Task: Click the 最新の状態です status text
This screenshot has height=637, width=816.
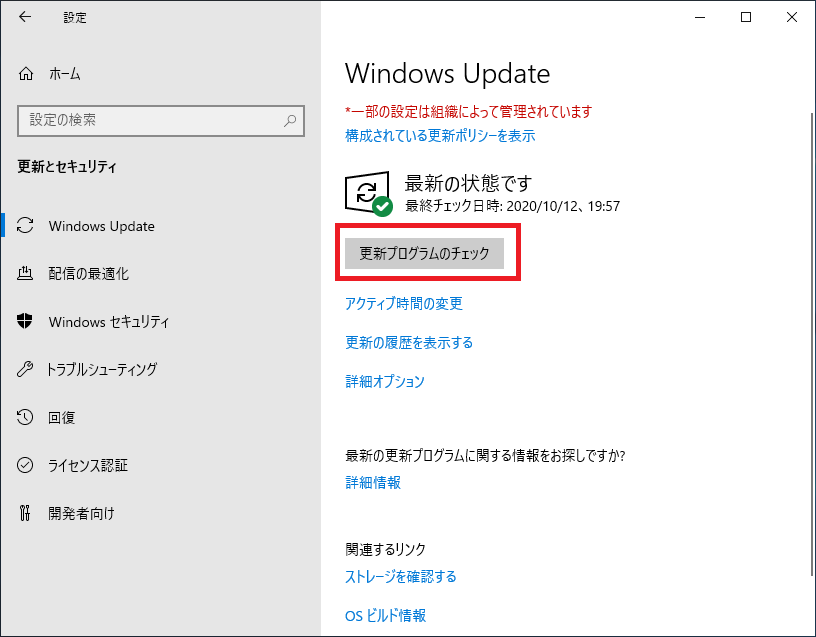Action: (x=468, y=183)
